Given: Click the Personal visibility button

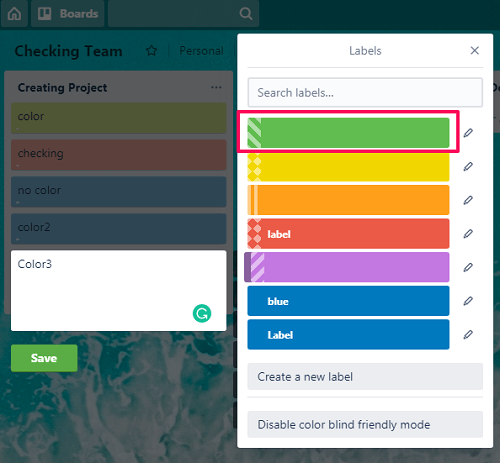Looking at the screenshot, I should 201,51.
